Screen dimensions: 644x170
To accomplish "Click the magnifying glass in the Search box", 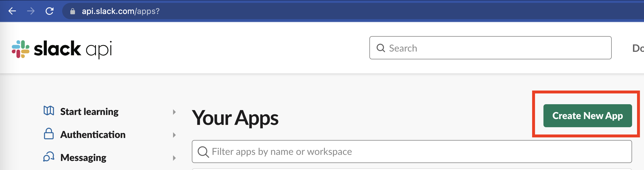I will click(382, 48).
